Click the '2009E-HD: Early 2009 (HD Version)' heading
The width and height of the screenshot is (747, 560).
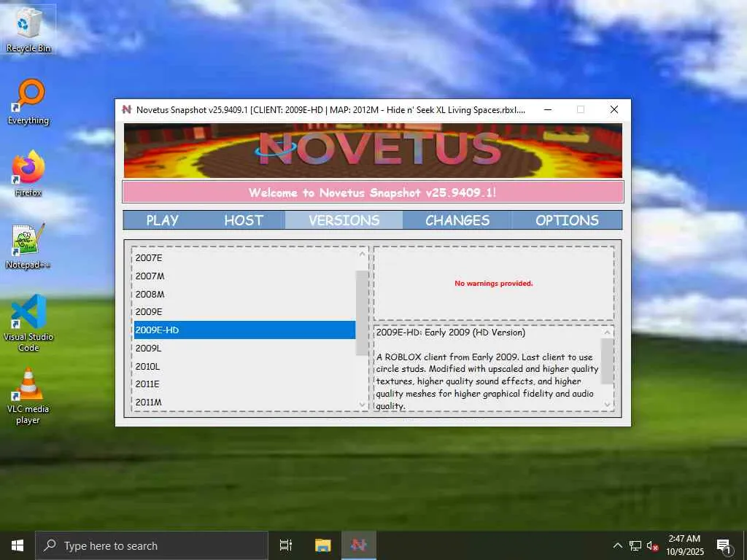click(x=451, y=332)
